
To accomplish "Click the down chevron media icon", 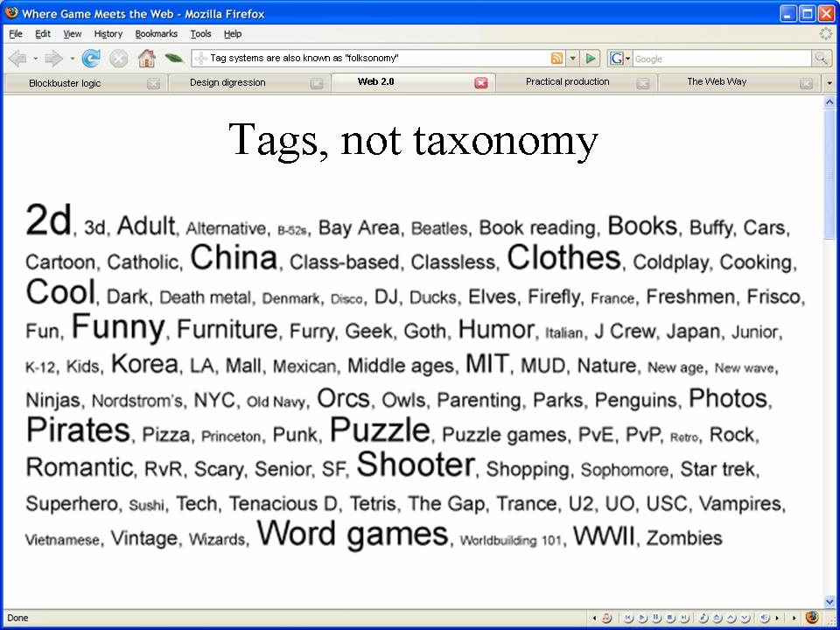I will [745, 618].
